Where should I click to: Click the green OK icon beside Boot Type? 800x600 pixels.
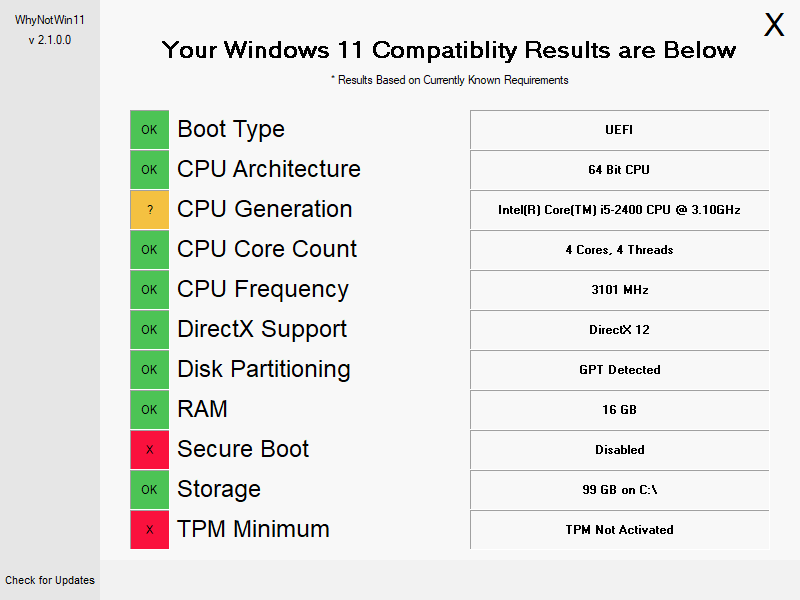pos(149,130)
